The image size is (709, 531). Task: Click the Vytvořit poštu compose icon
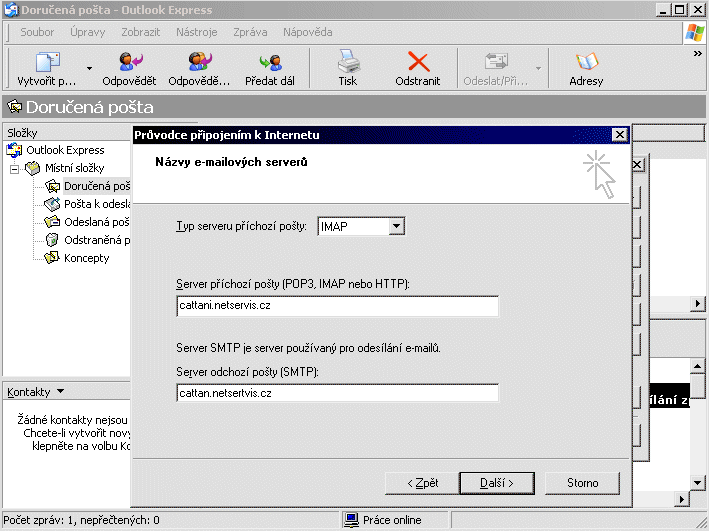(x=48, y=62)
